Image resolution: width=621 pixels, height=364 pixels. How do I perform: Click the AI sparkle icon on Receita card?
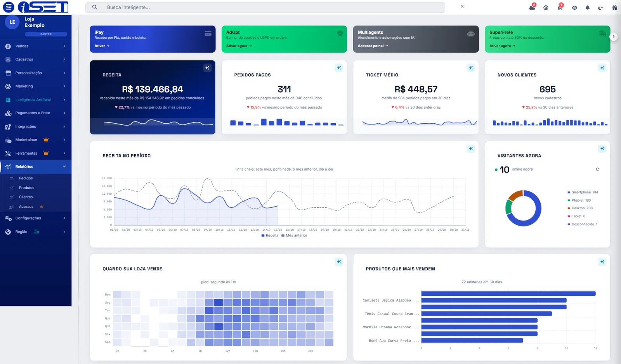click(x=207, y=68)
